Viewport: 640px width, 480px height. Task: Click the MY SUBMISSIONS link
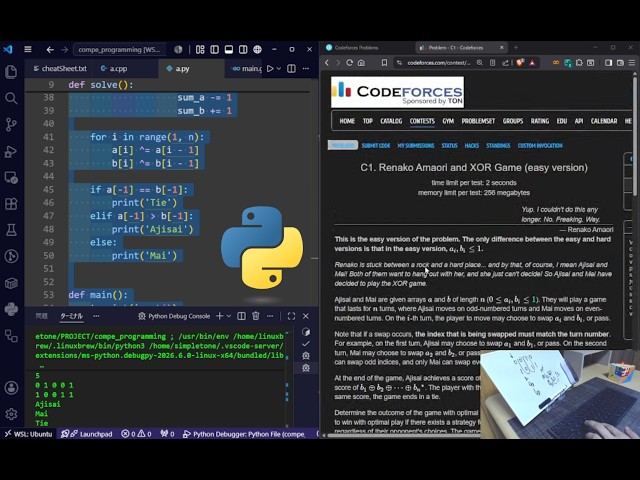[x=416, y=145]
